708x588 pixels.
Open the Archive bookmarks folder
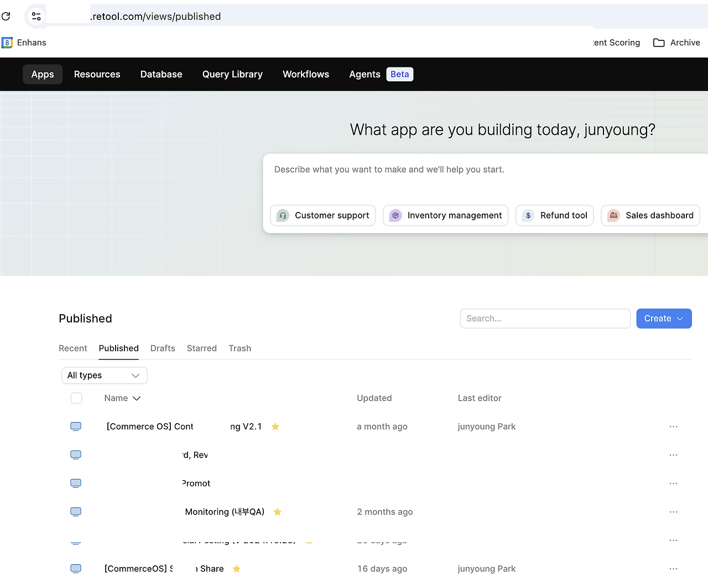(676, 43)
